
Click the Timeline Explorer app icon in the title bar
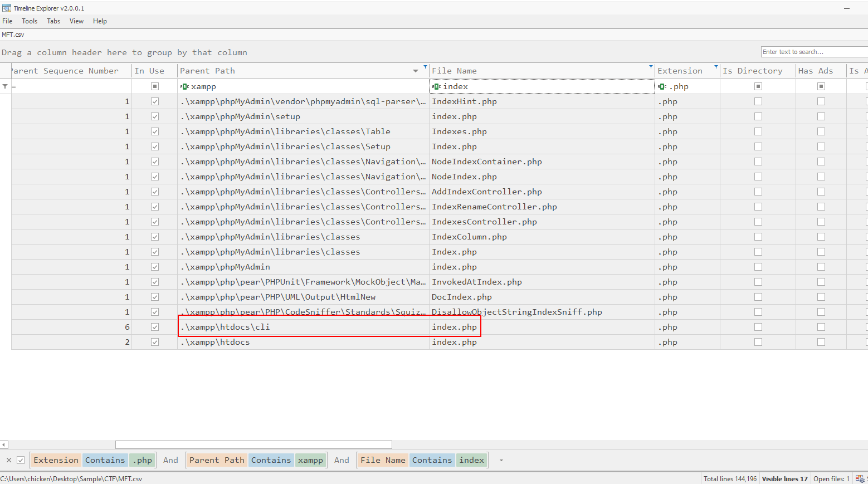click(x=7, y=8)
